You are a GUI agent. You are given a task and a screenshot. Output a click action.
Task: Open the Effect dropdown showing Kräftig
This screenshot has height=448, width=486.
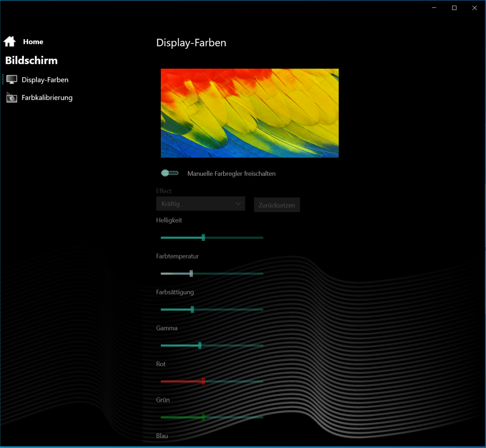tap(200, 204)
